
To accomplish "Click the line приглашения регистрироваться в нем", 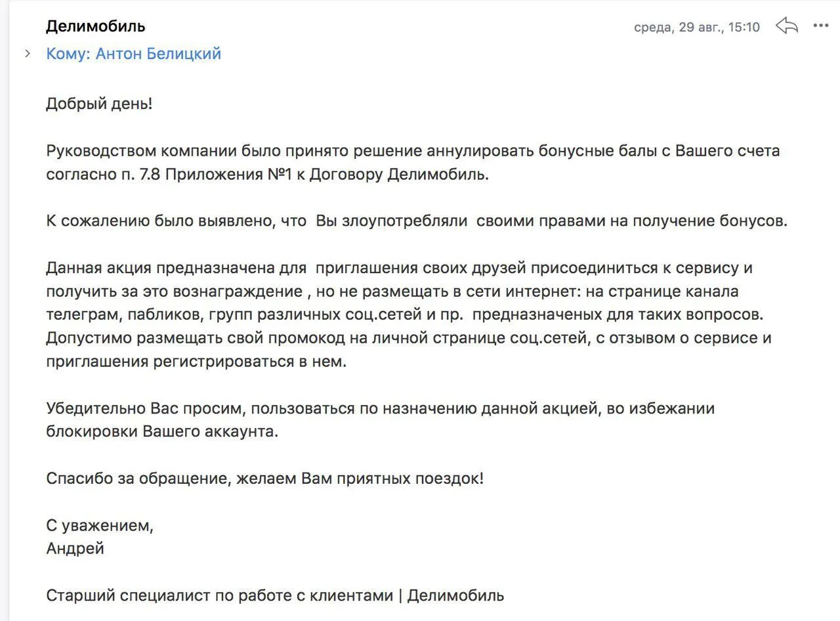I will pos(196,362).
